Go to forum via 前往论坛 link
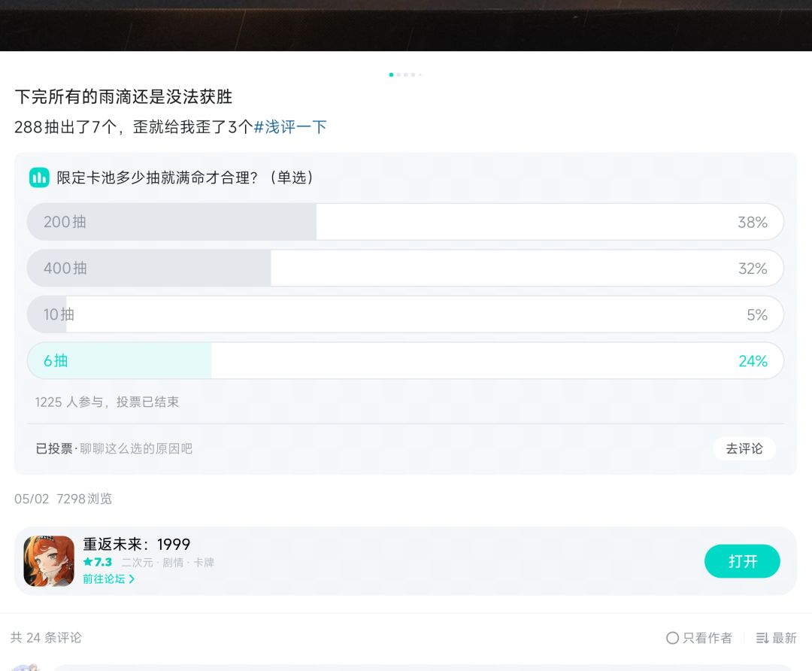Image resolution: width=812 pixels, height=671 pixels. point(109,578)
